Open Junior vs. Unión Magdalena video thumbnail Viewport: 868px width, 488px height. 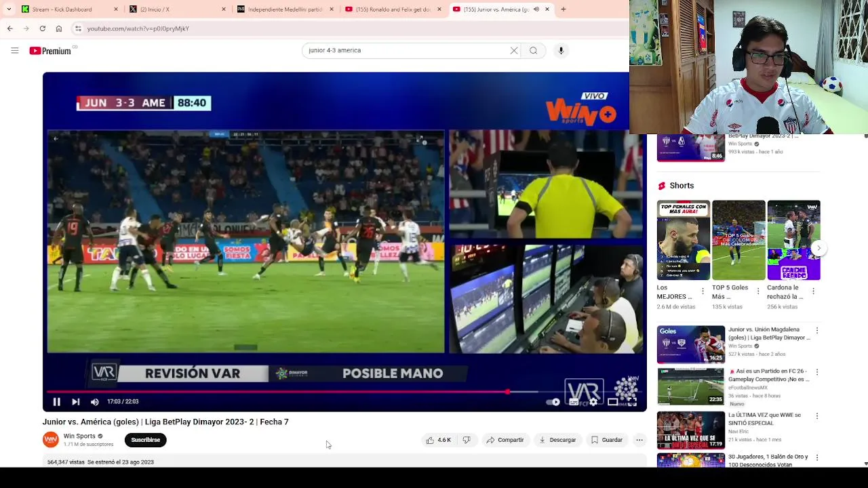coord(691,344)
